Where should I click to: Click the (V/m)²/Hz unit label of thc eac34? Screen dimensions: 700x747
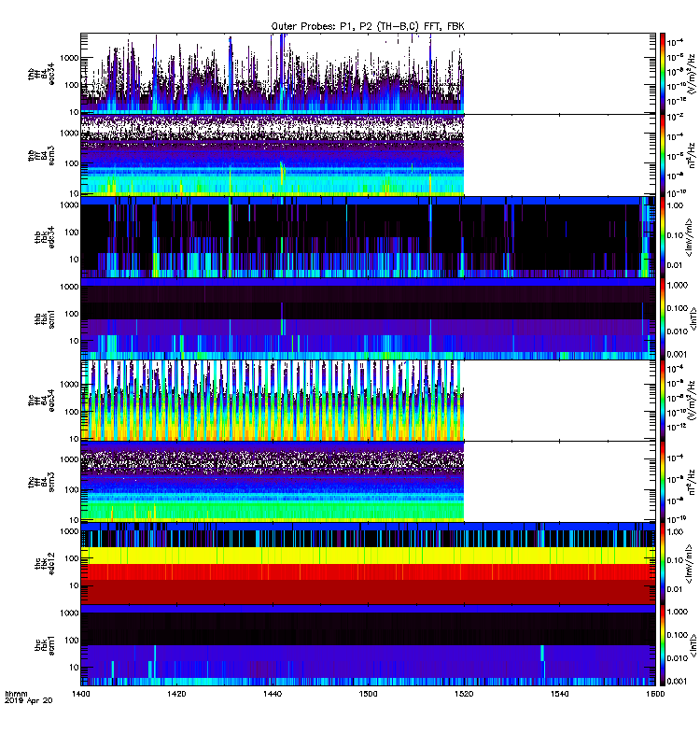pyautogui.click(x=692, y=401)
